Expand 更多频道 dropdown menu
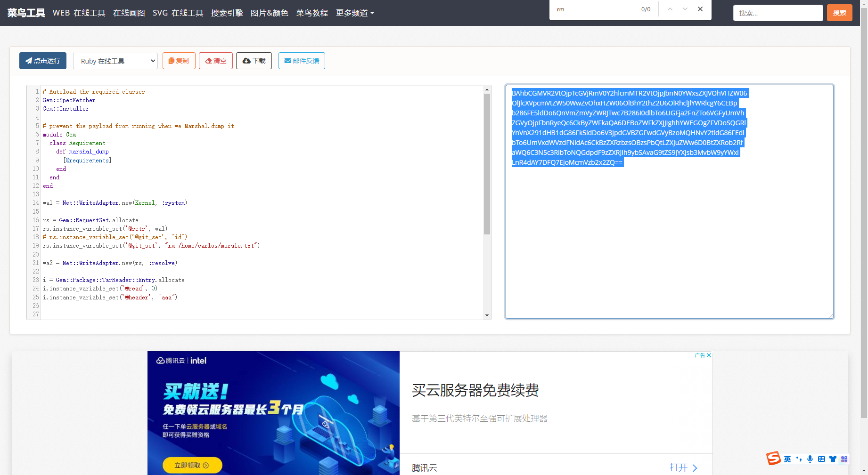The image size is (868, 475). pyautogui.click(x=355, y=13)
